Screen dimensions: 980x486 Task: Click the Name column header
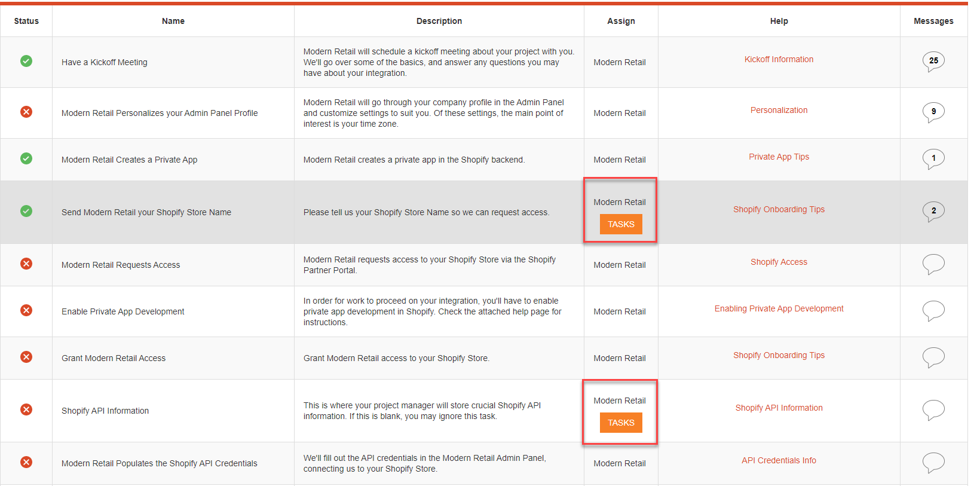tap(173, 21)
